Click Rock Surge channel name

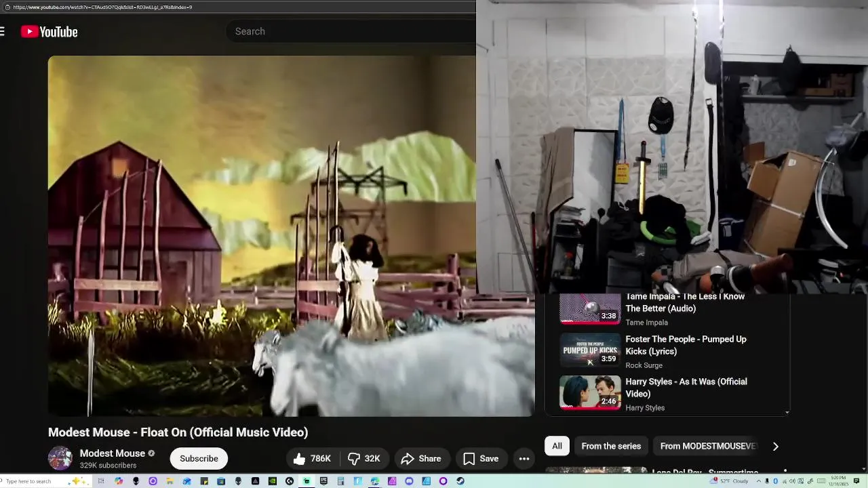coord(644,365)
